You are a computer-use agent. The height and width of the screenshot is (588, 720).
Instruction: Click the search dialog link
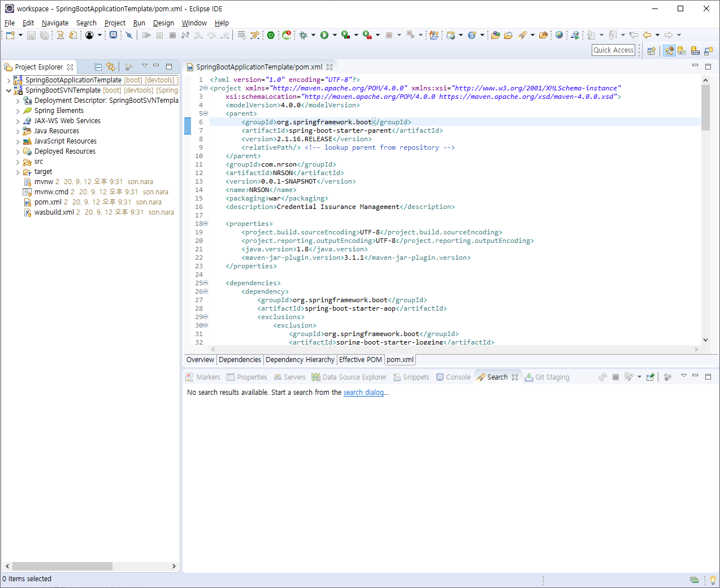coord(363,393)
